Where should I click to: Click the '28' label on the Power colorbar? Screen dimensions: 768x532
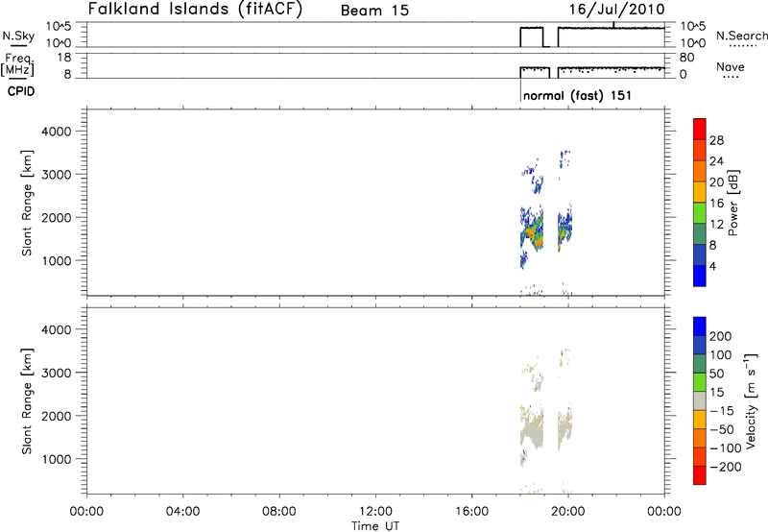point(716,140)
